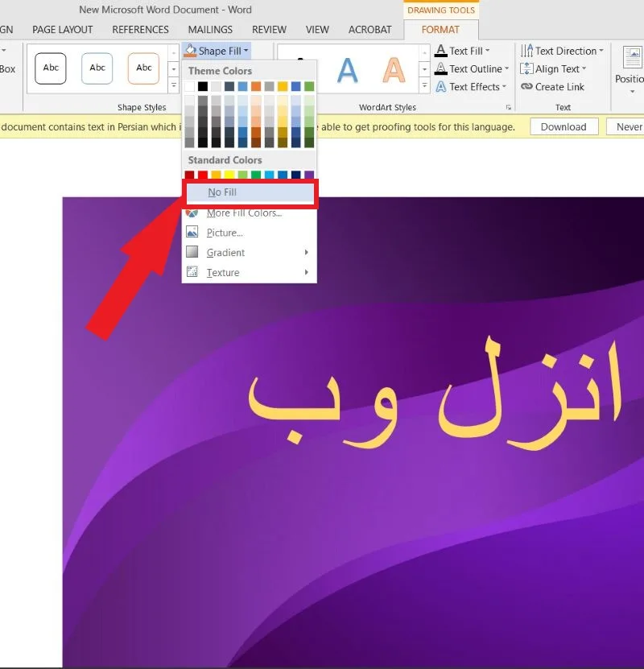644x669 pixels.
Task: Open More Fill Colors dialog
Action: click(244, 213)
